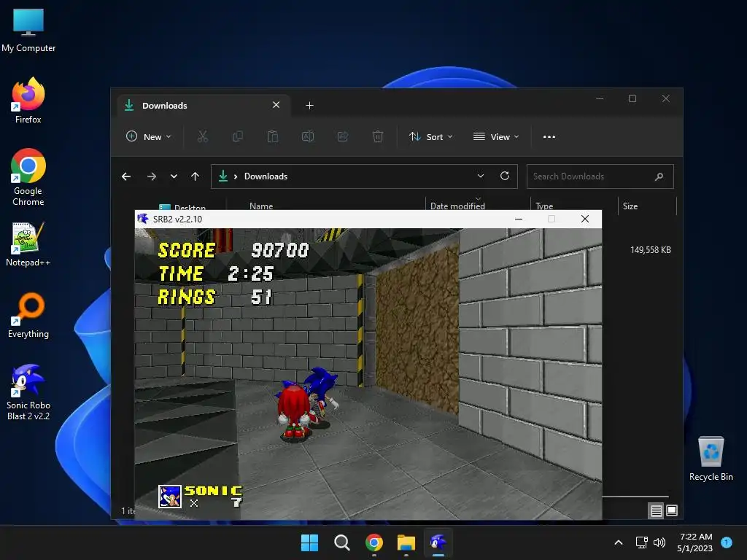747x560 pixels.
Task: Click the Sonic life icon in game HUD
Action: (169, 497)
